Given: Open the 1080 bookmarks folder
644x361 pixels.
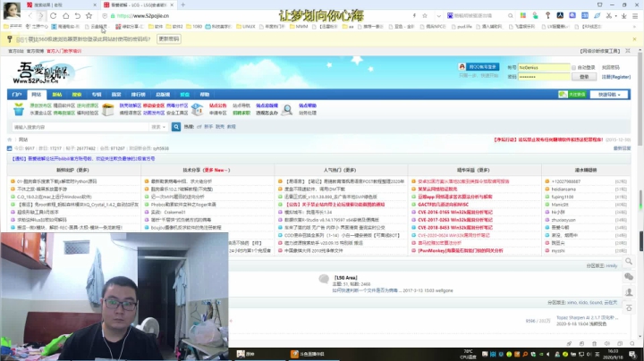Looking at the screenshot, I should 194,26.
